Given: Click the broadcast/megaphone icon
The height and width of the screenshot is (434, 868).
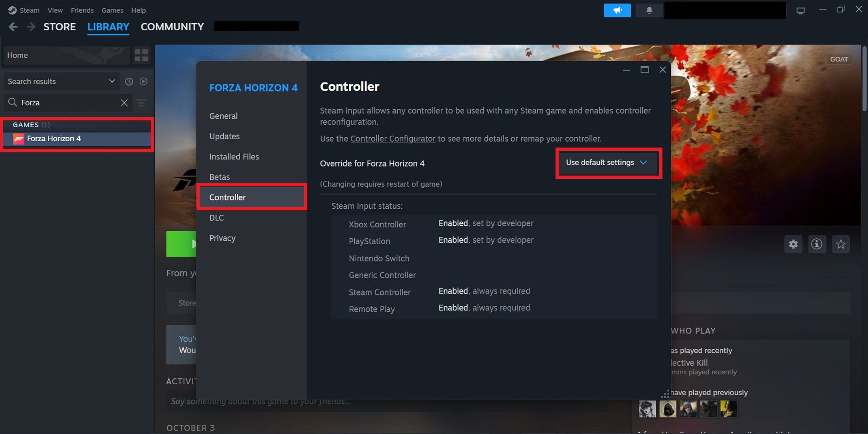Looking at the screenshot, I should [x=617, y=9].
